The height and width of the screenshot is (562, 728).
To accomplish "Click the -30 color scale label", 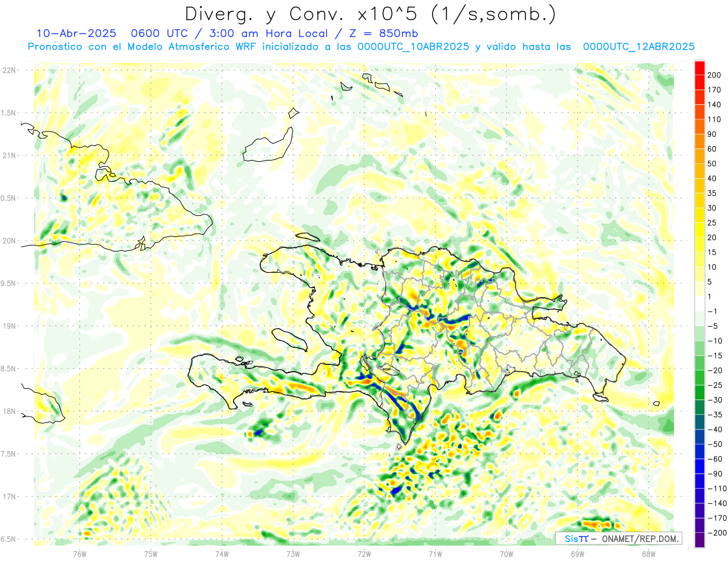I will [x=716, y=400].
